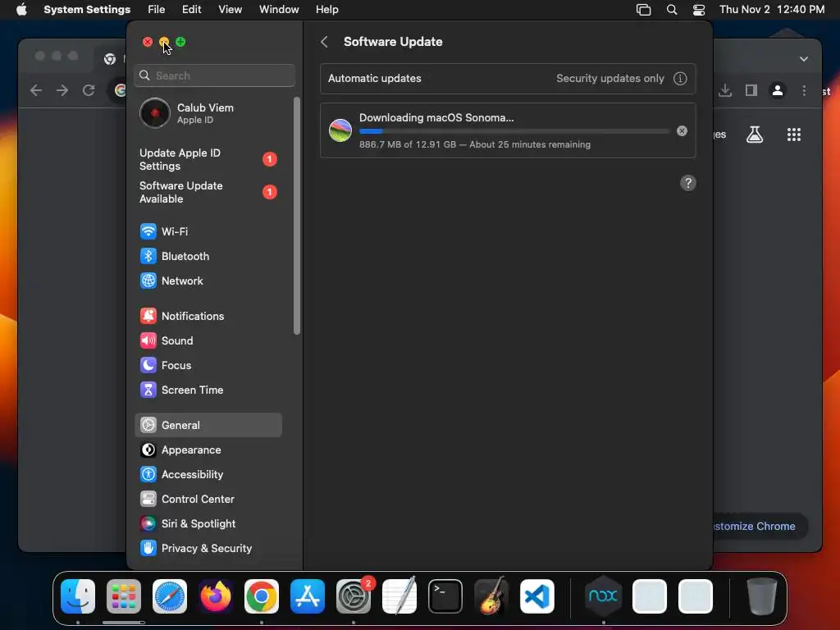The height and width of the screenshot is (630, 840).
Task: Click the sidebar scrollbar
Action: (x=297, y=216)
